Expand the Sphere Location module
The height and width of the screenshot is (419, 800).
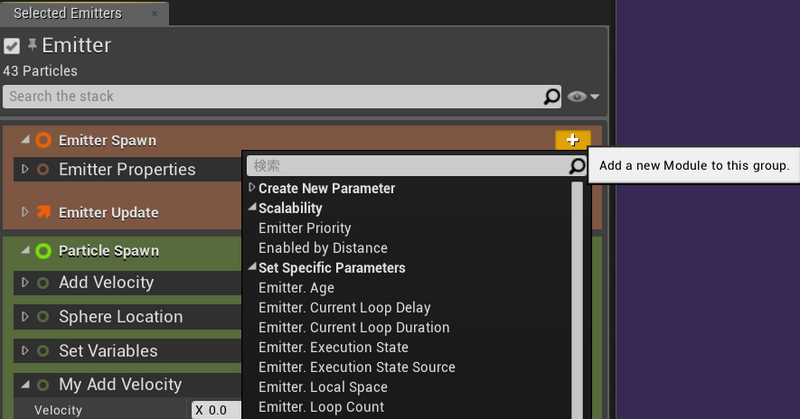click(x=25, y=316)
